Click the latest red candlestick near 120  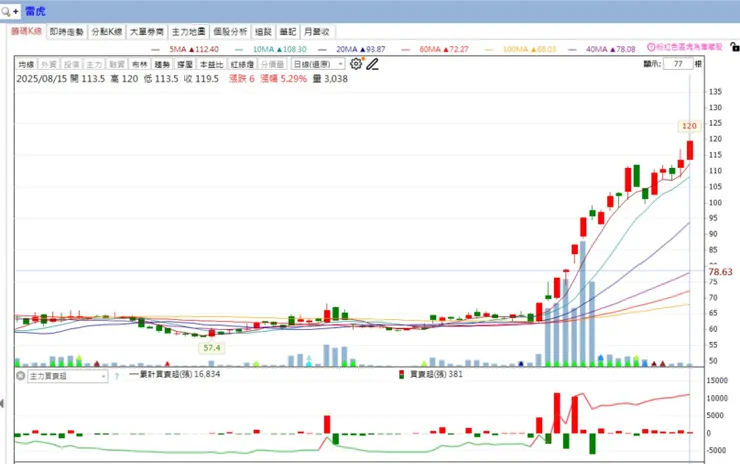[x=690, y=150]
